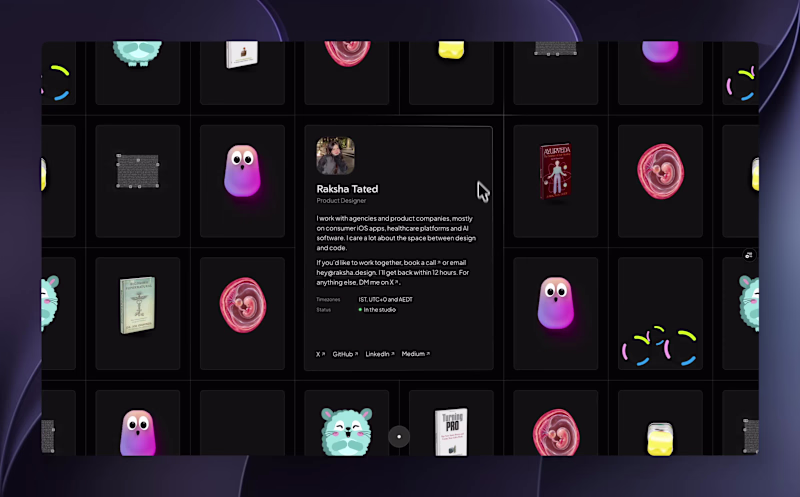Image resolution: width=800 pixels, height=497 pixels.
Task: Open the gray text block card beside green book's column
Action: click(x=138, y=181)
